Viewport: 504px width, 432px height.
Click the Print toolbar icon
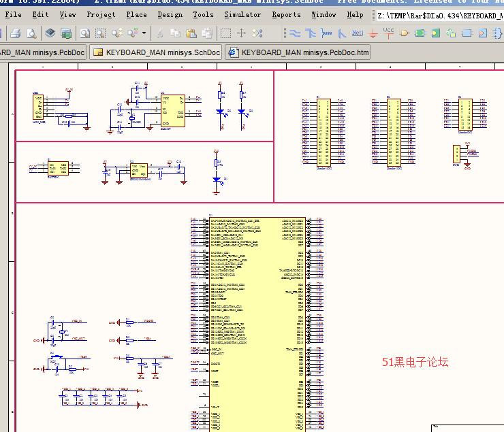click(15, 33)
